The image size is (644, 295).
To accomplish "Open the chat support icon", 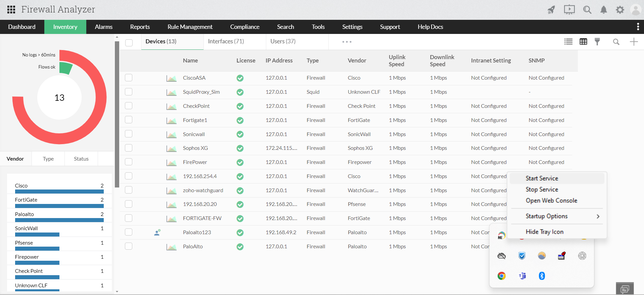I will point(625,289).
